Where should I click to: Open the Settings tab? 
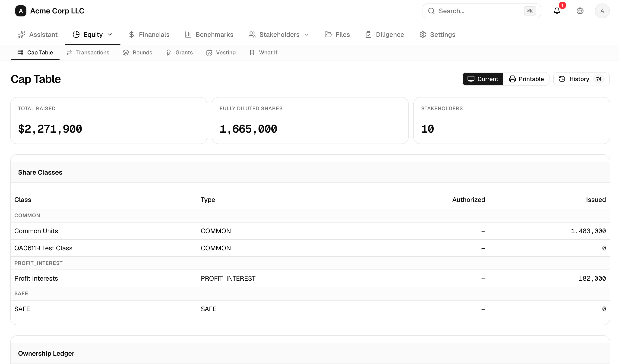click(x=437, y=35)
